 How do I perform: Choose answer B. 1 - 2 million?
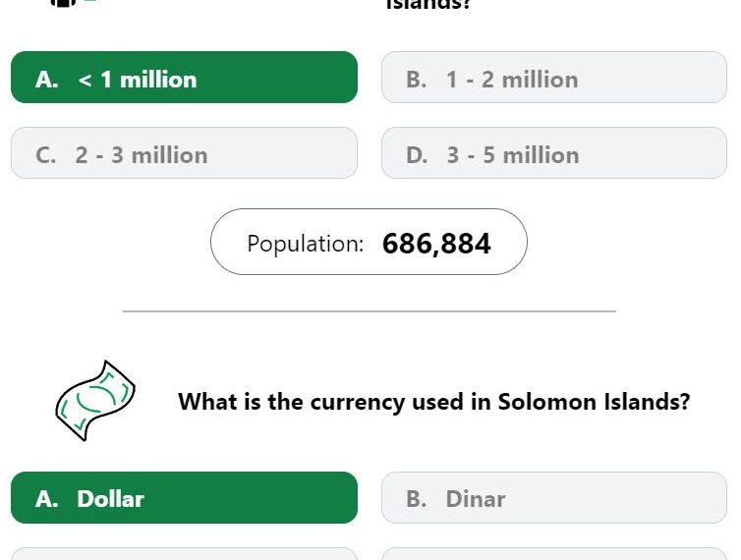click(x=554, y=77)
